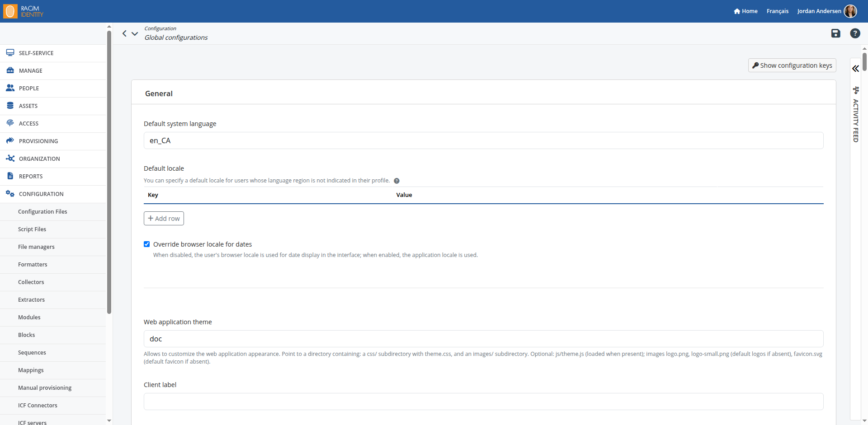Image resolution: width=868 pixels, height=425 pixels.
Task: Click the Access fingerprint icon
Action: (x=10, y=123)
